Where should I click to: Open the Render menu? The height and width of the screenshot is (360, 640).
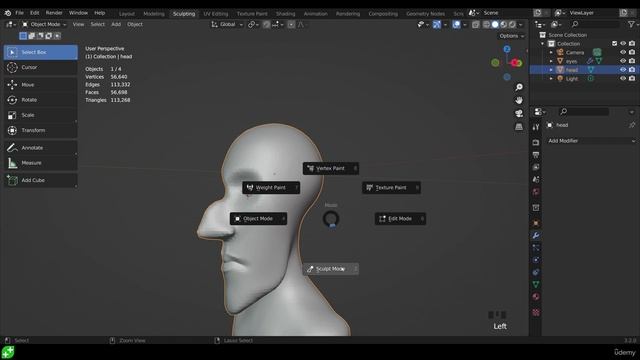54,13
